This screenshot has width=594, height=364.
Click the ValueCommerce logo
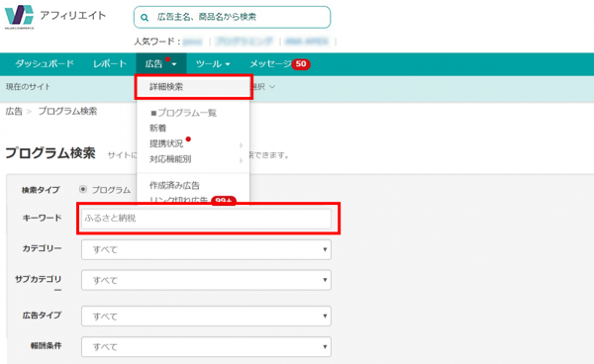[x=20, y=17]
